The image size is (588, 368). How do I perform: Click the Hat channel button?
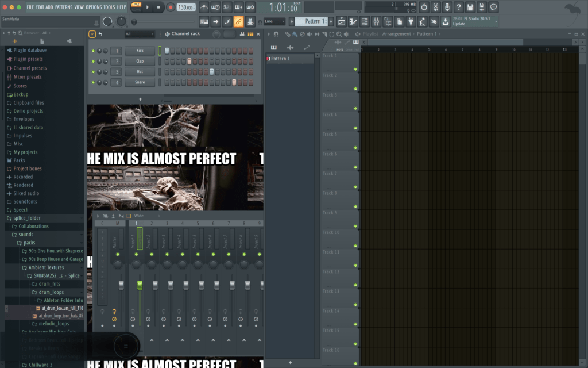140,72
